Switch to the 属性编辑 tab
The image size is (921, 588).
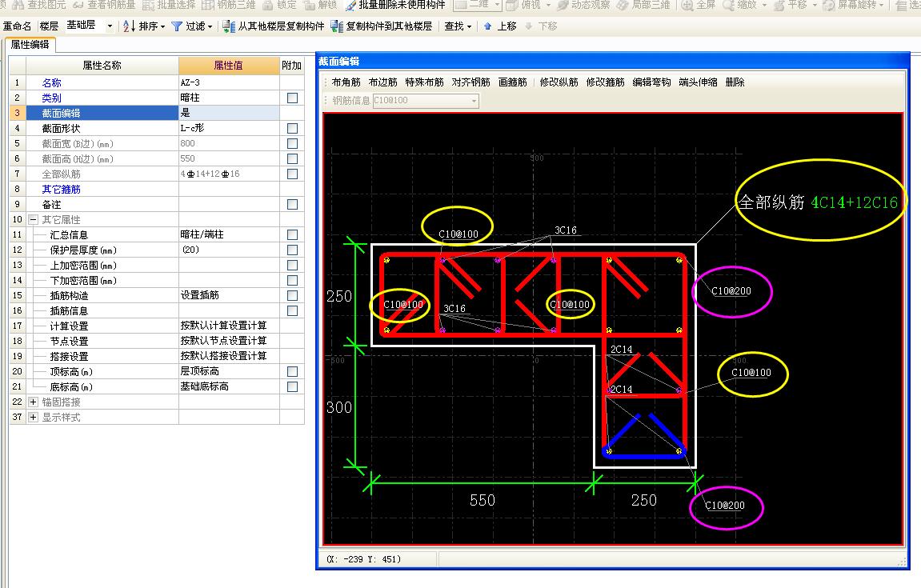click(x=30, y=45)
